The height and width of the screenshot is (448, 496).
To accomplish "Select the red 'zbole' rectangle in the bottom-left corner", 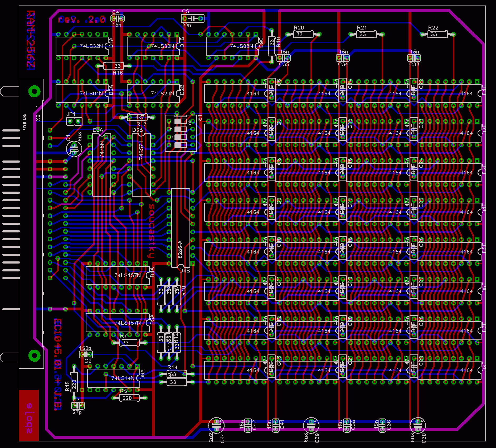I will coord(29,415).
